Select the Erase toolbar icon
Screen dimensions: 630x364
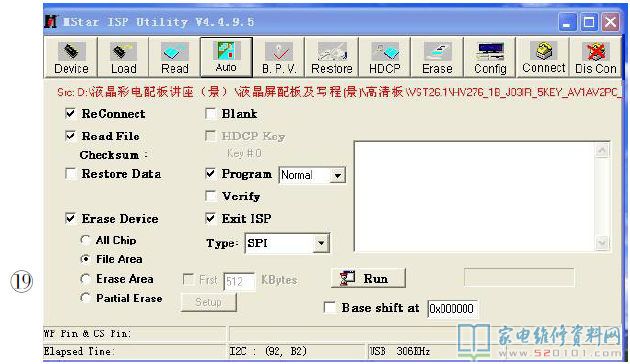tap(437, 51)
